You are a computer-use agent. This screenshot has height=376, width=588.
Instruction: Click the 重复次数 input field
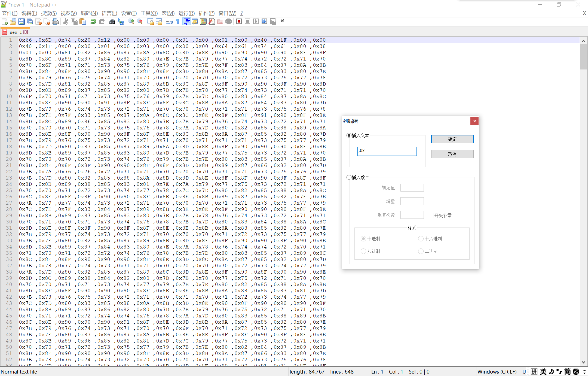pyautogui.click(x=412, y=215)
